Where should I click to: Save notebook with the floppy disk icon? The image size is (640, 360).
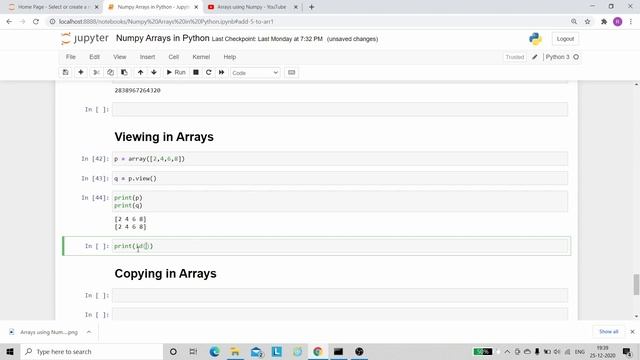tap(65, 72)
